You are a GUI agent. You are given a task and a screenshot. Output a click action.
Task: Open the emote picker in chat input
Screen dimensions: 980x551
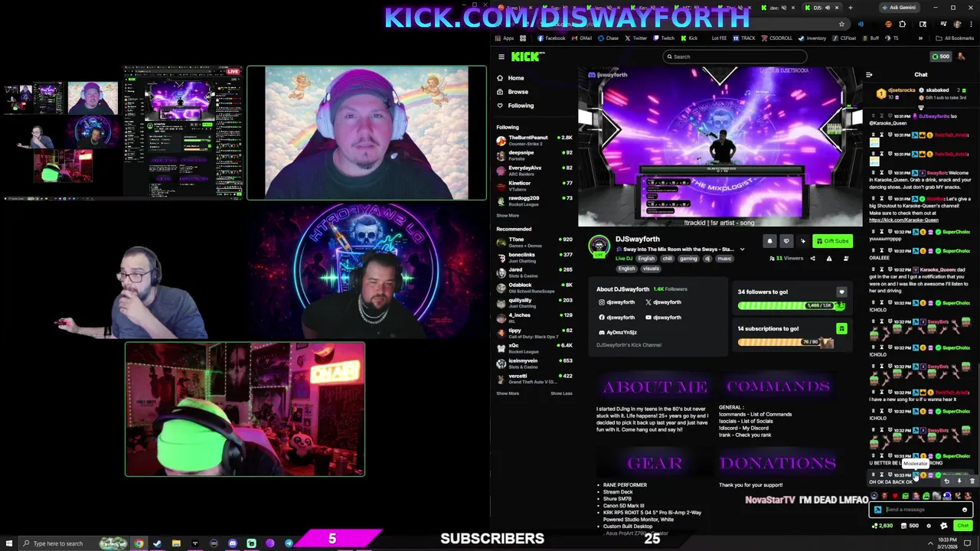[965, 510]
